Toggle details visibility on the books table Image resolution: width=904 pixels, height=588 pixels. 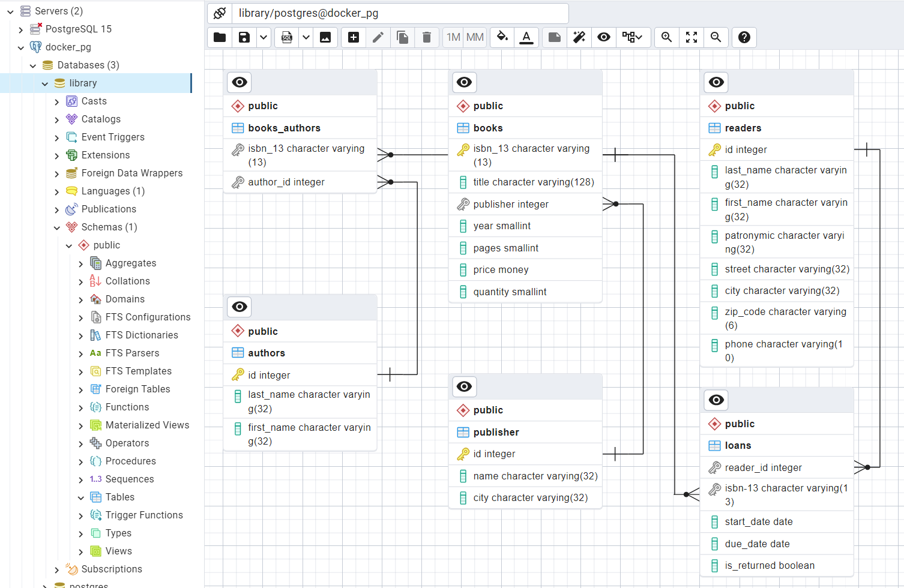click(464, 82)
